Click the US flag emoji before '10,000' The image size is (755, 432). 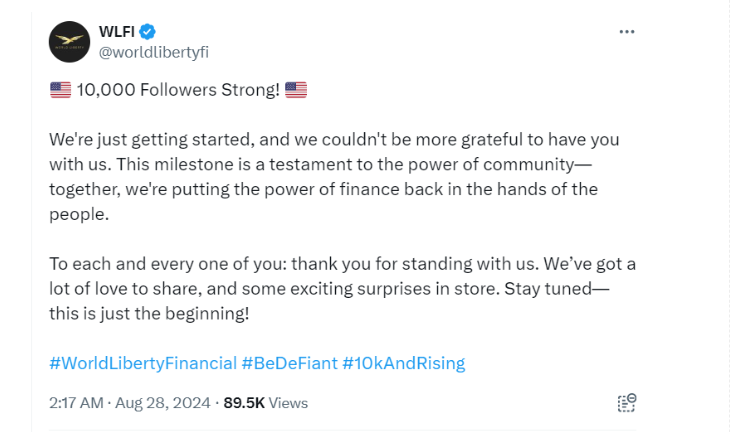[x=60, y=90]
